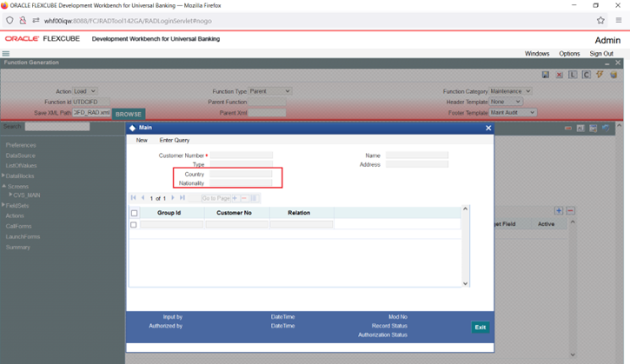Image resolution: width=630 pixels, height=364 pixels.
Task: Select DataSource in the left tree
Action: (x=21, y=156)
